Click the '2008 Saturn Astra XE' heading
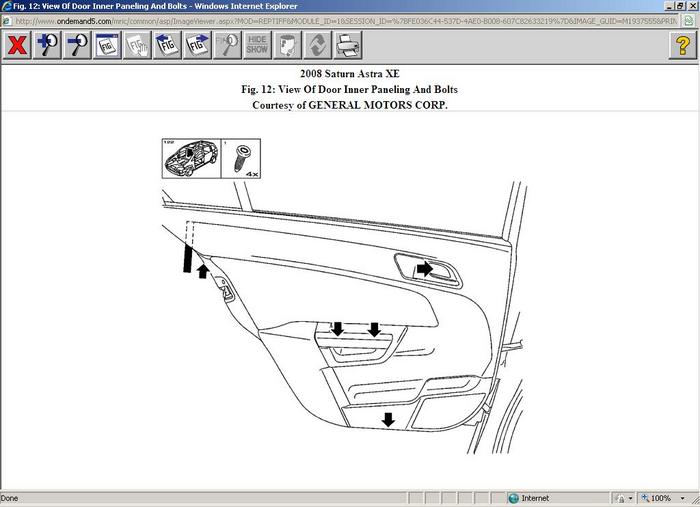This screenshot has width=700, height=507. pos(350,74)
